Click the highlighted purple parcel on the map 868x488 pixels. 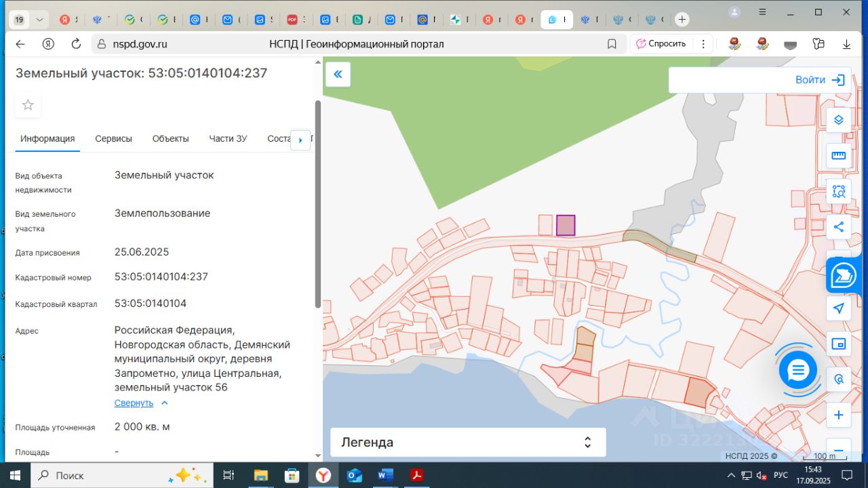pos(566,225)
